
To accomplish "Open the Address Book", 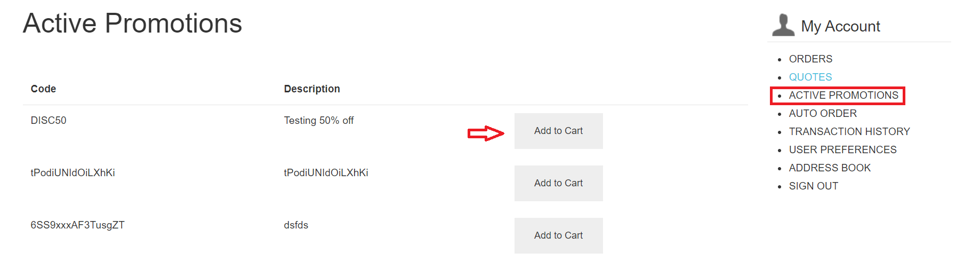I will [830, 168].
